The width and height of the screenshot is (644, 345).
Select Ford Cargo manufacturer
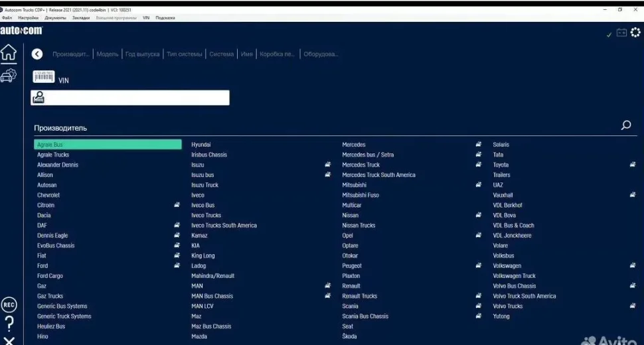pyautogui.click(x=50, y=276)
